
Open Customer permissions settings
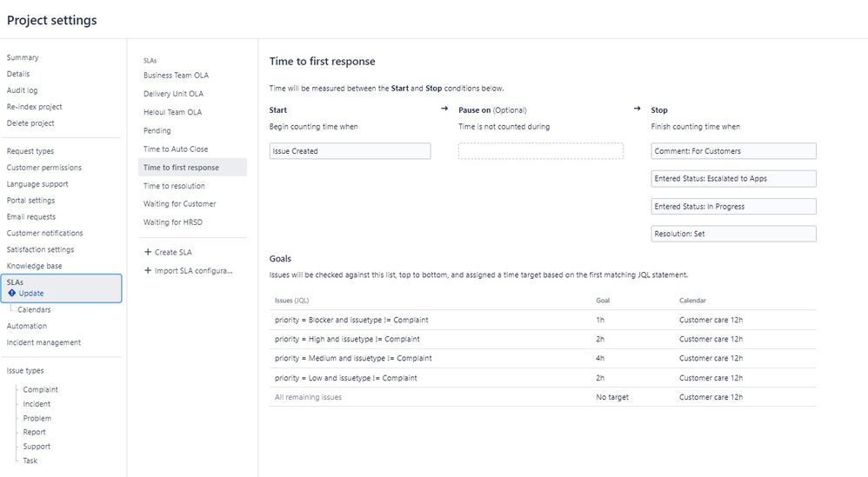pos(43,168)
